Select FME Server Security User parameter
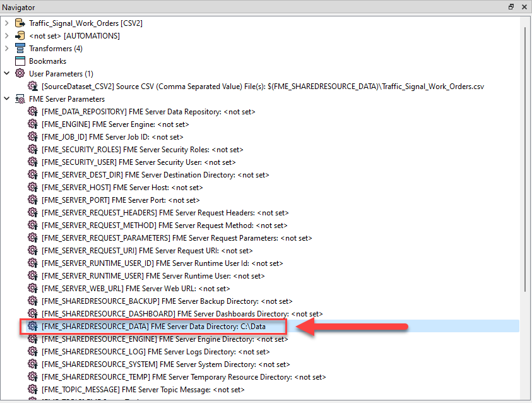The image size is (532, 403). coord(138,162)
